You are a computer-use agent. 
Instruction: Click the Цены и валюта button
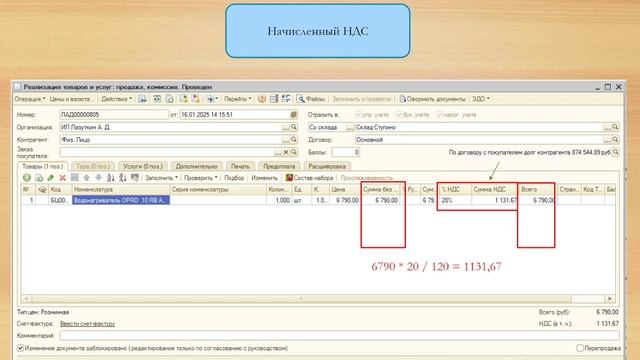coord(71,99)
